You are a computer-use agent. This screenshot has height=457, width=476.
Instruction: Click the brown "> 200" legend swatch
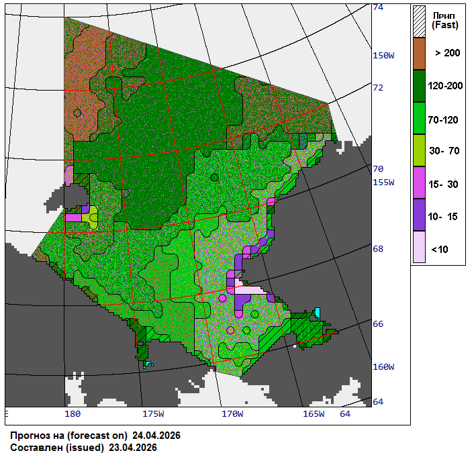pos(420,53)
